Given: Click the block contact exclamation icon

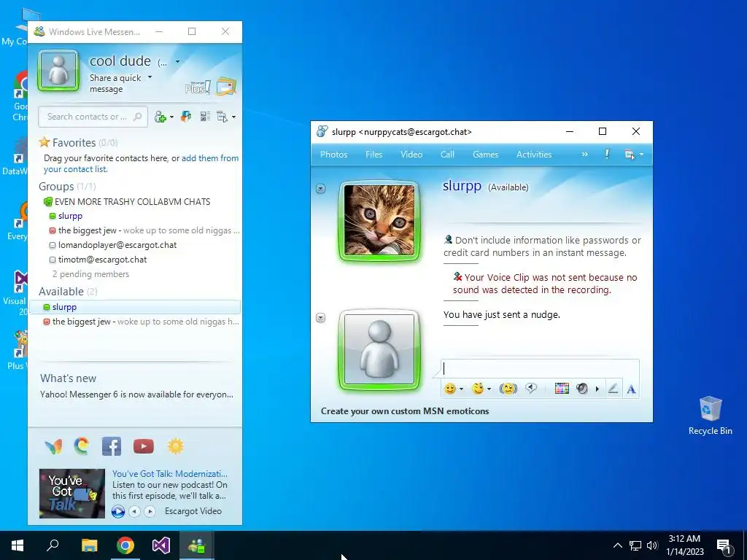Looking at the screenshot, I should tap(607, 155).
